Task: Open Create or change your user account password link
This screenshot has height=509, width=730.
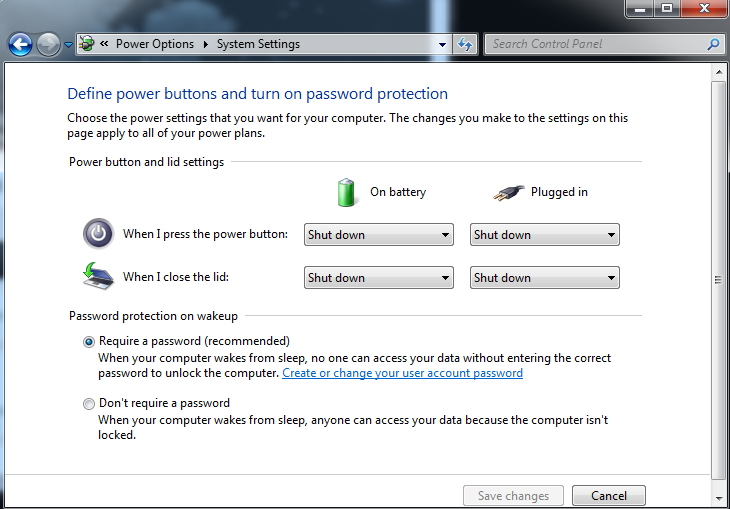Action: [402, 373]
